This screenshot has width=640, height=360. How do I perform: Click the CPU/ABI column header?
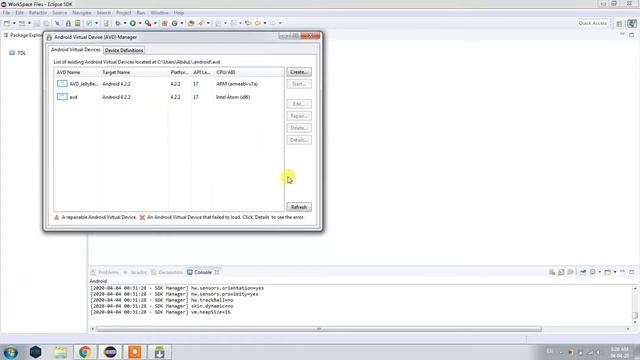[248, 72]
